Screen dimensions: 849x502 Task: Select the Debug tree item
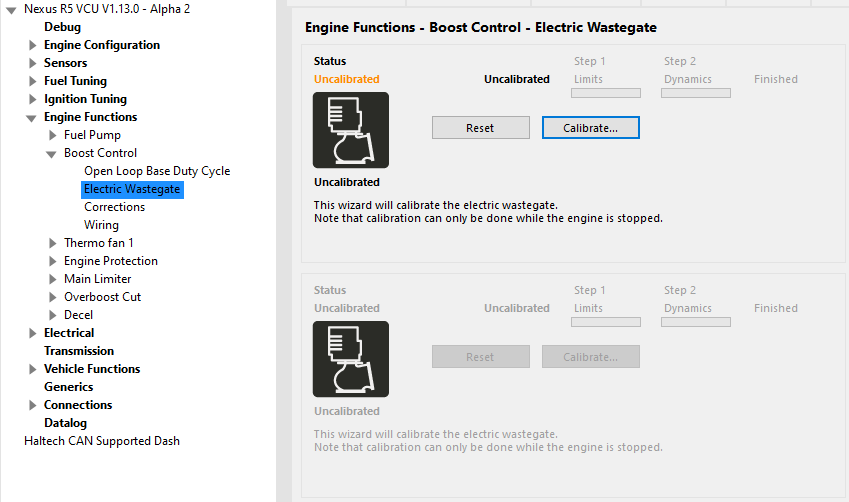tap(62, 27)
